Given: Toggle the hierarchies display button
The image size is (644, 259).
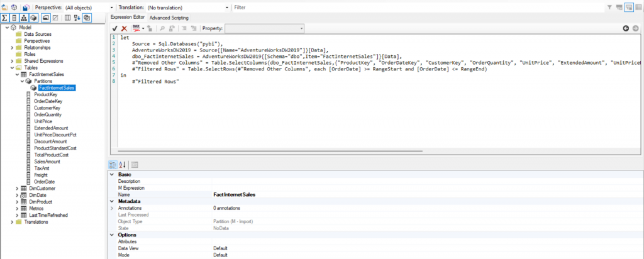Looking at the screenshot, I should (24, 18).
